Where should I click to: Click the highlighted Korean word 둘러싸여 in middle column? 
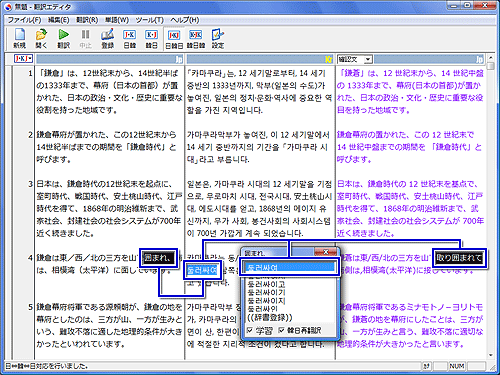(x=202, y=270)
